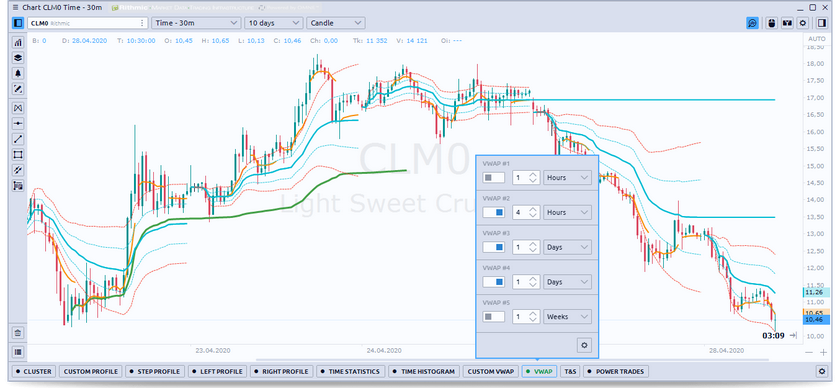Toggle VWAP #5 on/off color switch
Viewport: 840px width, 388px height.
click(493, 317)
